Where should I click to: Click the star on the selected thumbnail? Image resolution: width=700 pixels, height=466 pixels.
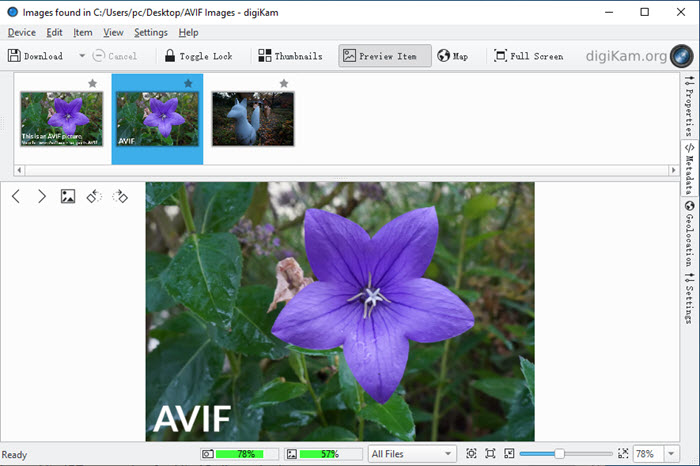[x=188, y=83]
